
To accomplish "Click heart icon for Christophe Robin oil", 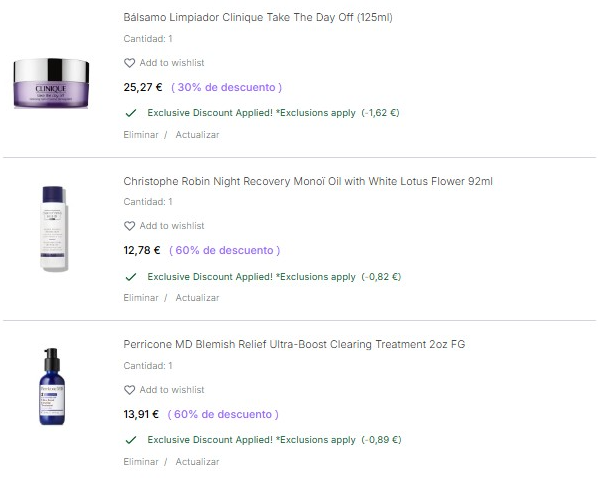I will (x=129, y=226).
